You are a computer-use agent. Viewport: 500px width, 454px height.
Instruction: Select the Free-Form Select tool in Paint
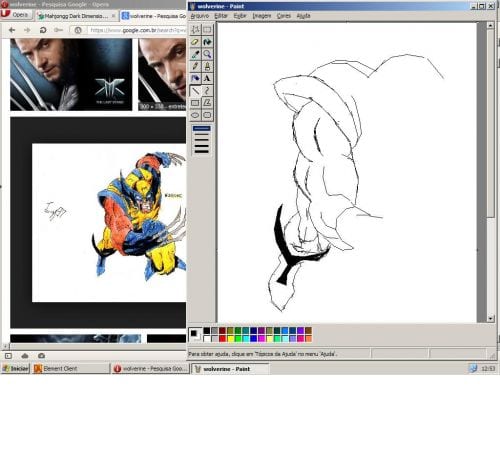pyautogui.click(x=195, y=30)
